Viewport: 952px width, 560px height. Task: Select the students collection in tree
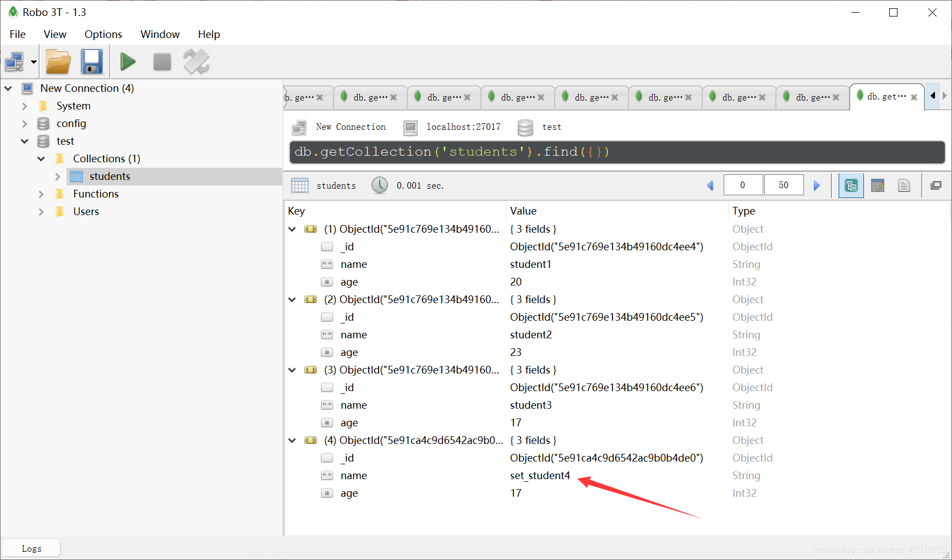pyautogui.click(x=110, y=176)
